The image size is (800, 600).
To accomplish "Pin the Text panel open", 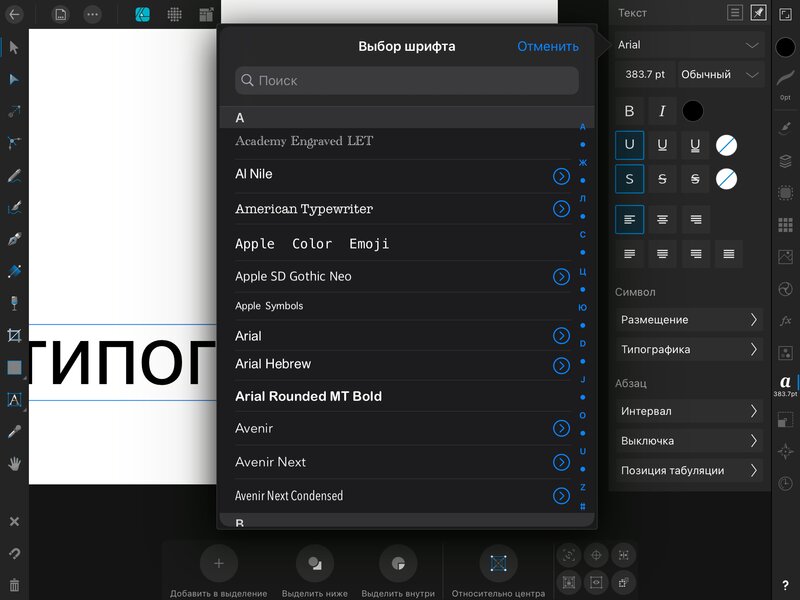I will [758, 12].
